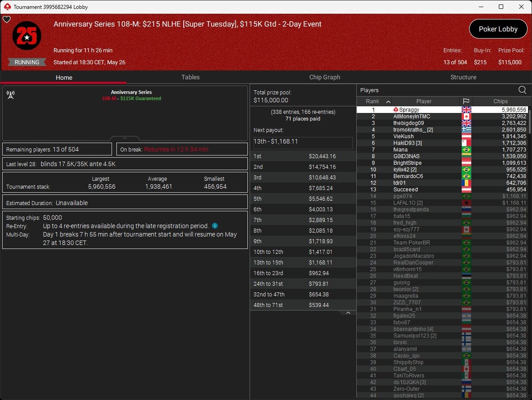The width and height of the screenshot is (532, 400).
Task: Click the Next payout field
Action: click(x=303, y=143)
